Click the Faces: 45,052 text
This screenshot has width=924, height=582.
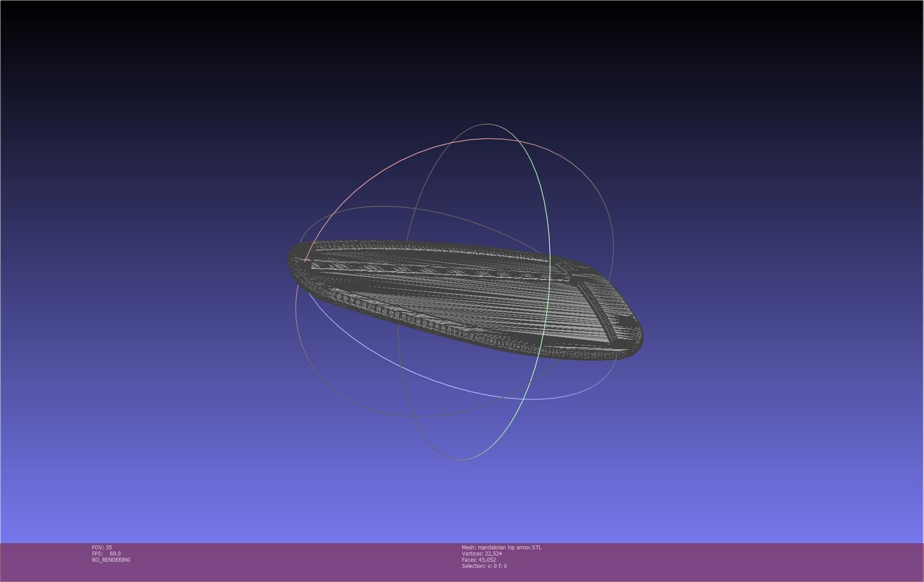coord(479,560)
